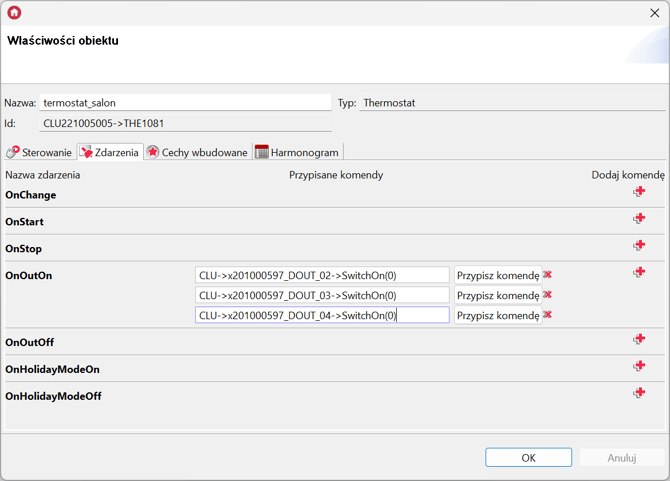
Task: Add a command to the OnChange event
Action: coord(639,192)
